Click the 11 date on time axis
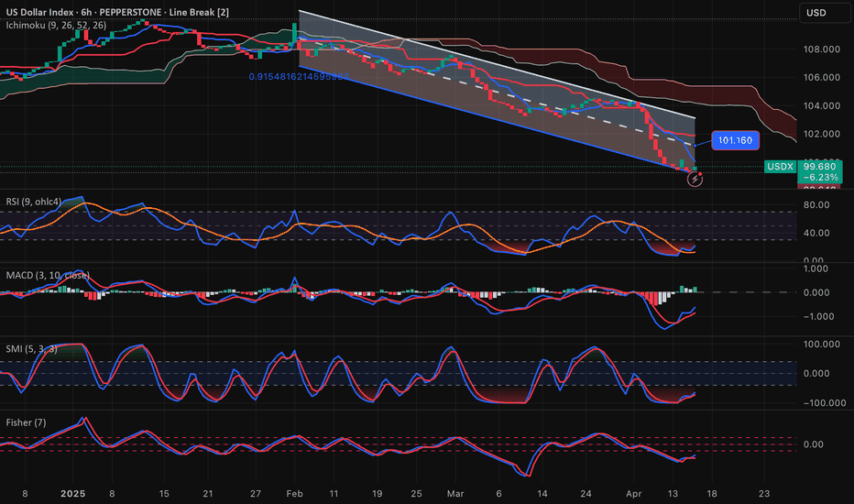Screen dimensions: 854x504 (x=334, y=494)
